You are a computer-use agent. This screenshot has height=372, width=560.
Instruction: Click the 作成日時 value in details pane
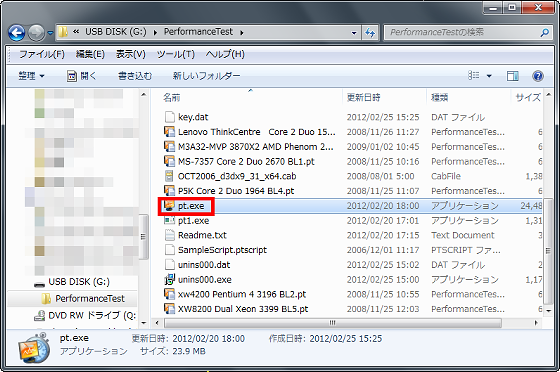pos(346,338)
